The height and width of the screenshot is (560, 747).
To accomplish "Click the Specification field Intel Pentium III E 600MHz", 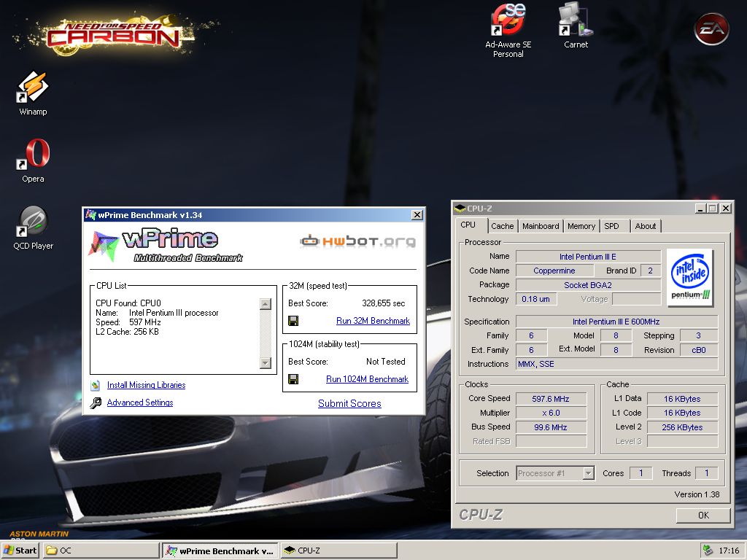I will (616, 322).
